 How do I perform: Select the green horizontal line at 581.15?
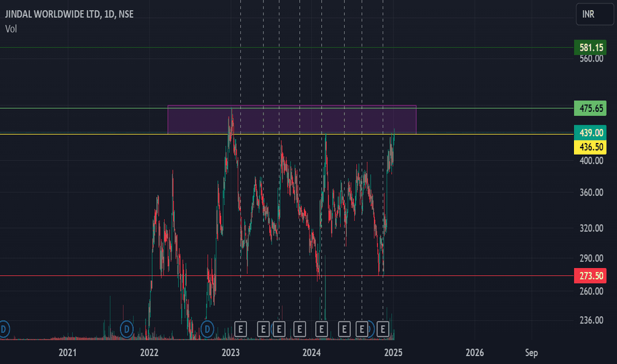click(x=287, y=48)
